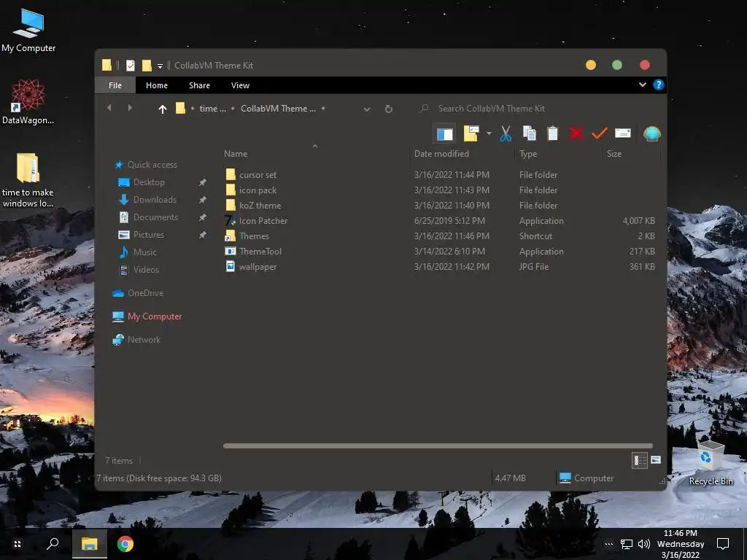Go up one folder level arrow
Image resolution: width=747 pixels, height=560 pixels.
tap(163, 109)
